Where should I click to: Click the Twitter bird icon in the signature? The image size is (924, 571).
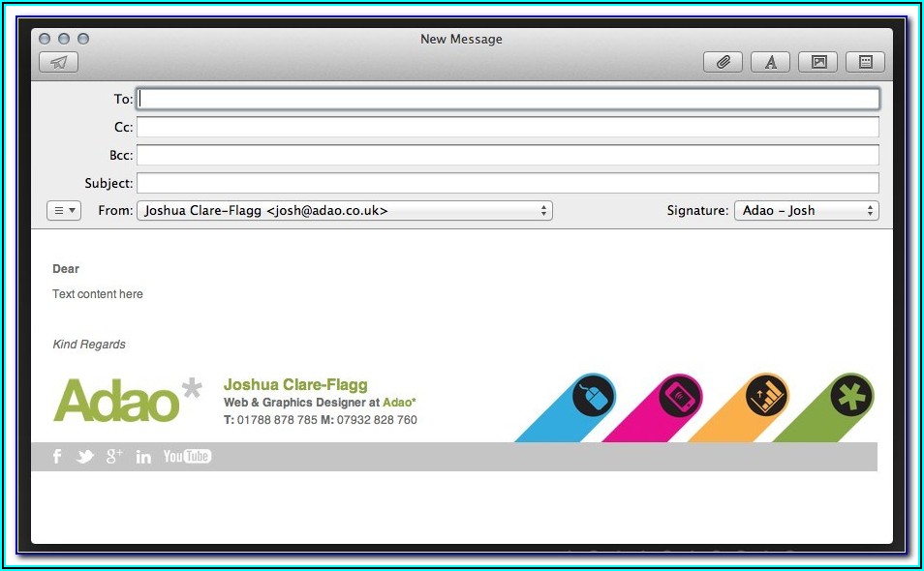pos(85,456)
